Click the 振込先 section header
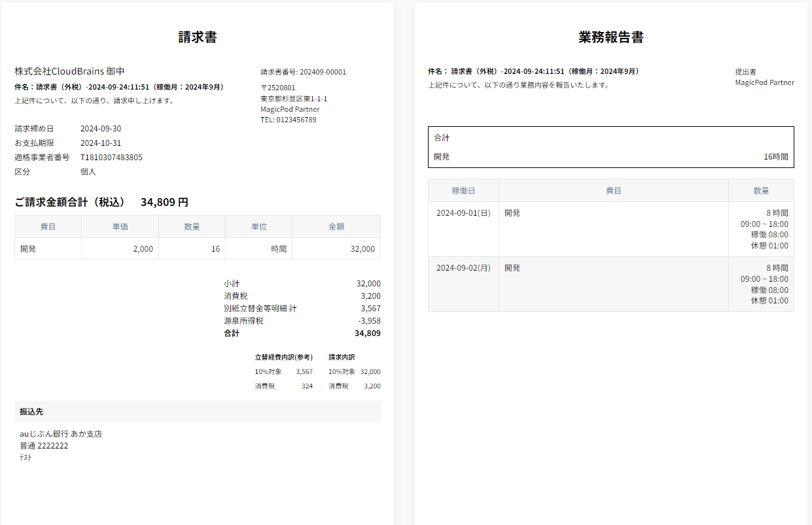This screenshot has height=525, width=812. click(198, 412)
